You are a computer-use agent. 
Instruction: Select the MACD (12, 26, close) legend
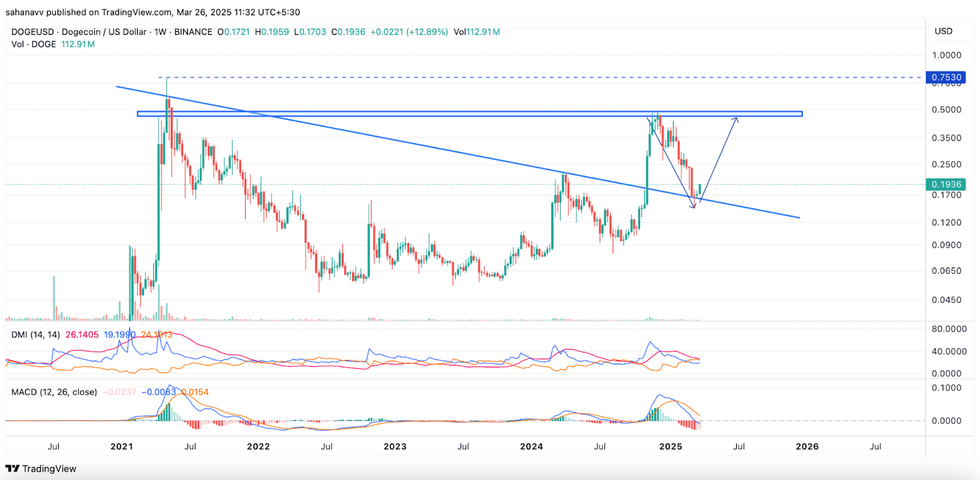tap(54, 392)
